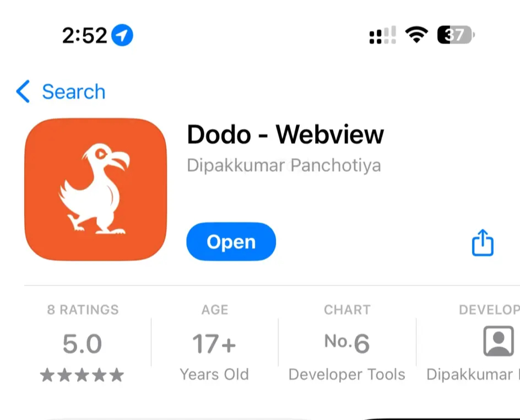This screenshot has height=420, width=520.
Task: Tap the share icon
Action: click(x=483, y=243)
